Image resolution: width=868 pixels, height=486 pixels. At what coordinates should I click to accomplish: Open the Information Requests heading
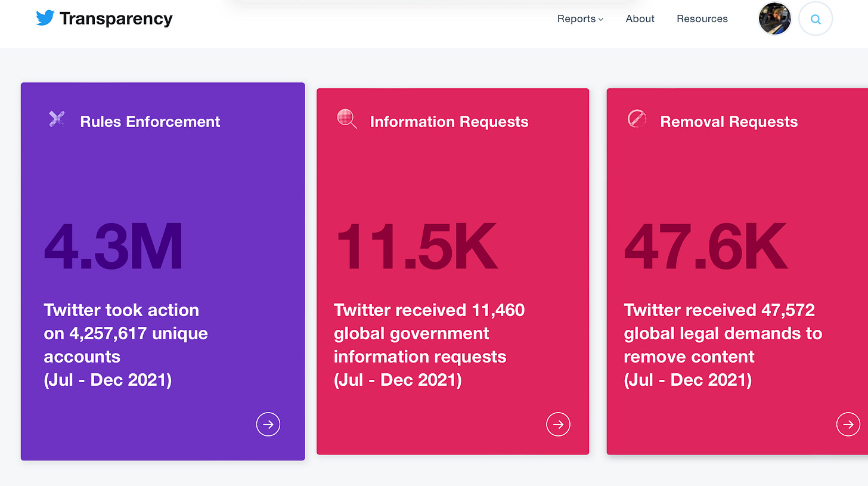click(x=449, y=122)
